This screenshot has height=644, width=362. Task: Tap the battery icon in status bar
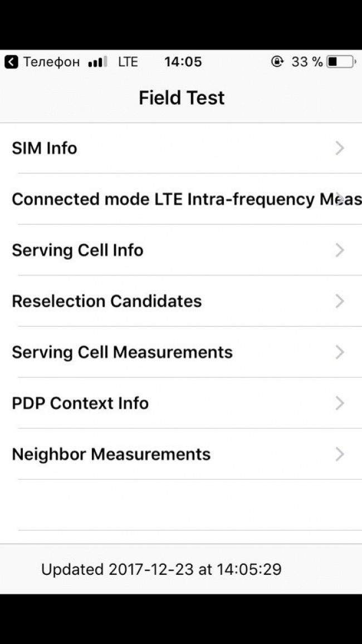341,62
